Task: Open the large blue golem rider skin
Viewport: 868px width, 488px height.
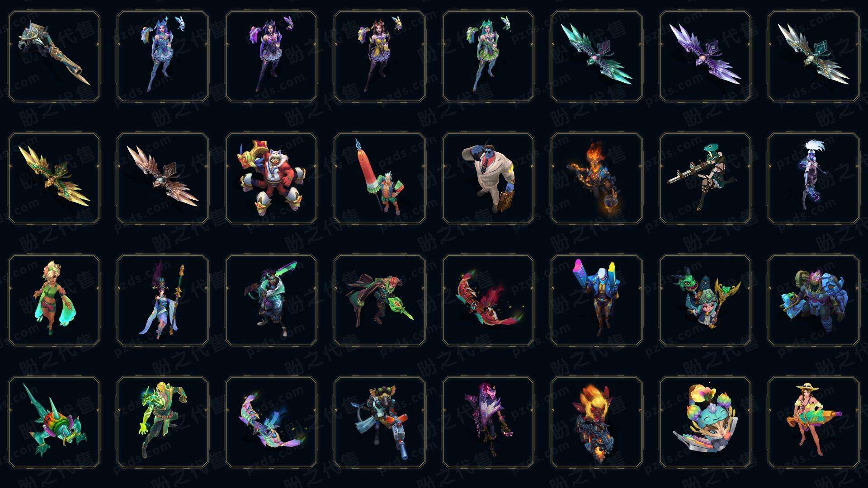Action: point(814,300)
